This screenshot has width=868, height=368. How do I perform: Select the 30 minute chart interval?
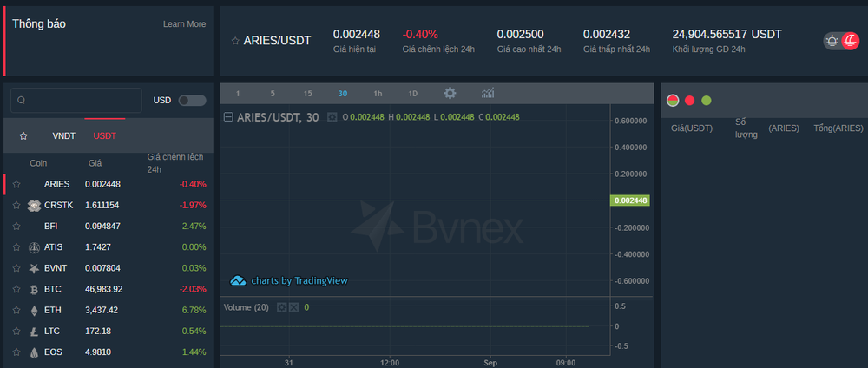[x=343, y=94]
